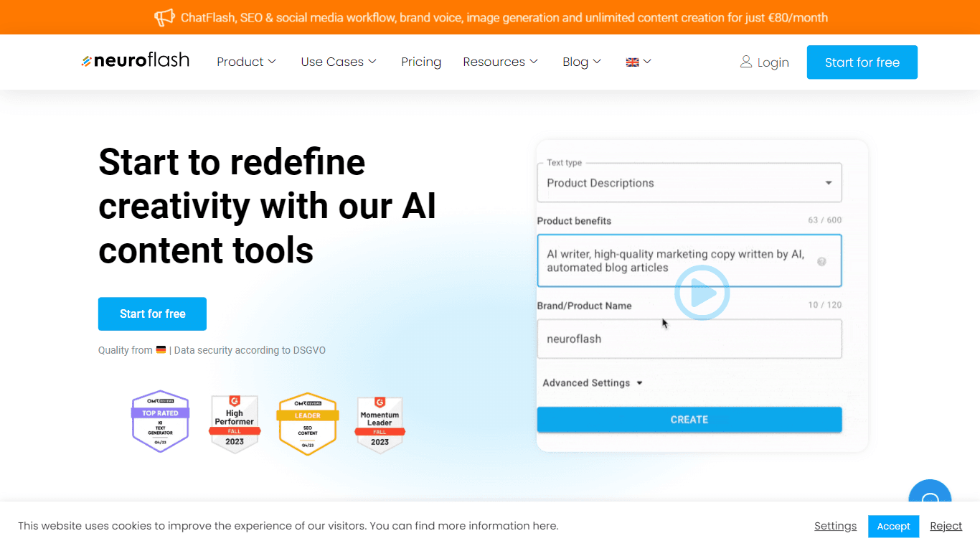Open cookie Settings
Viewport: 980px width, 551px height.
click(835, 526)
